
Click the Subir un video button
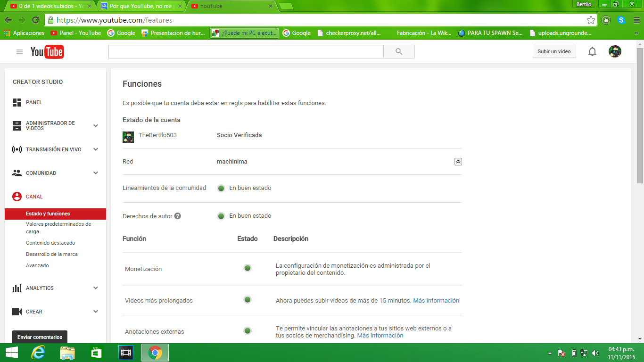(554, 51)
